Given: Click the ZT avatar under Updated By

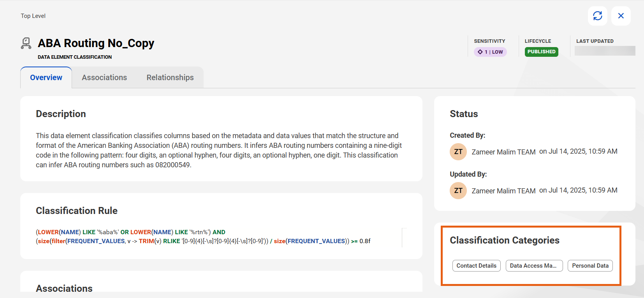Looking at the screenshot, I should [x=458, y=191].
